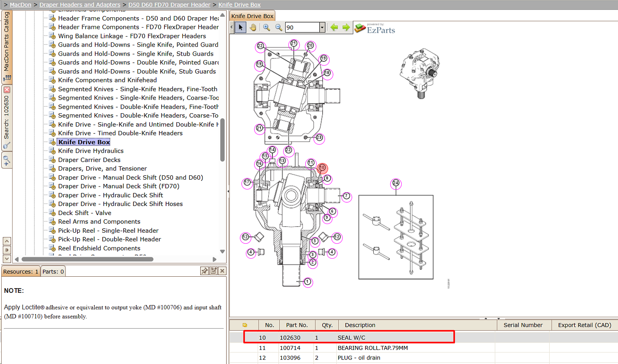The height and width of the screenshot is (364, 618).
Task: Click the Serial Number column header
Action: (523, 325)
